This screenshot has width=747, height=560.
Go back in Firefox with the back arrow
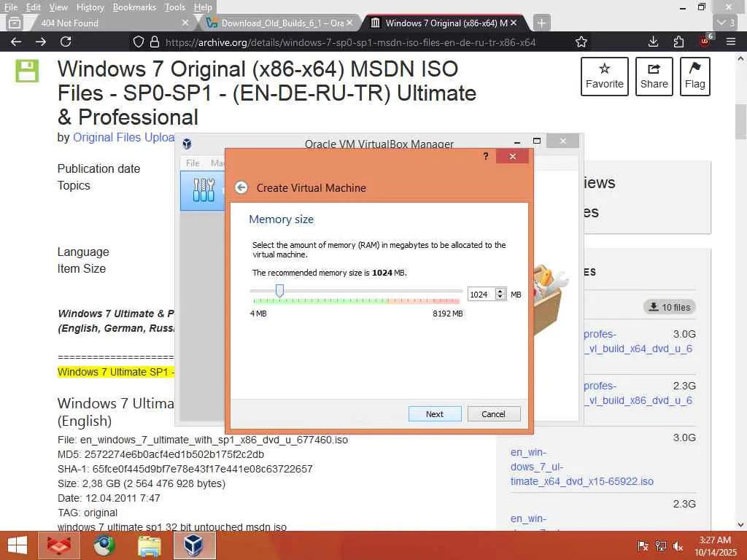[16, 42]
